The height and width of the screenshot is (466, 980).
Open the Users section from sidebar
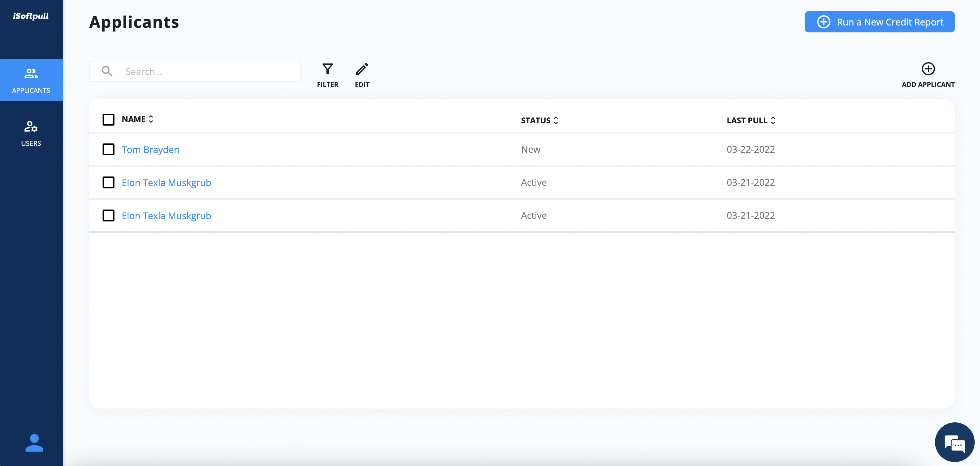click(x=31, y=133)
